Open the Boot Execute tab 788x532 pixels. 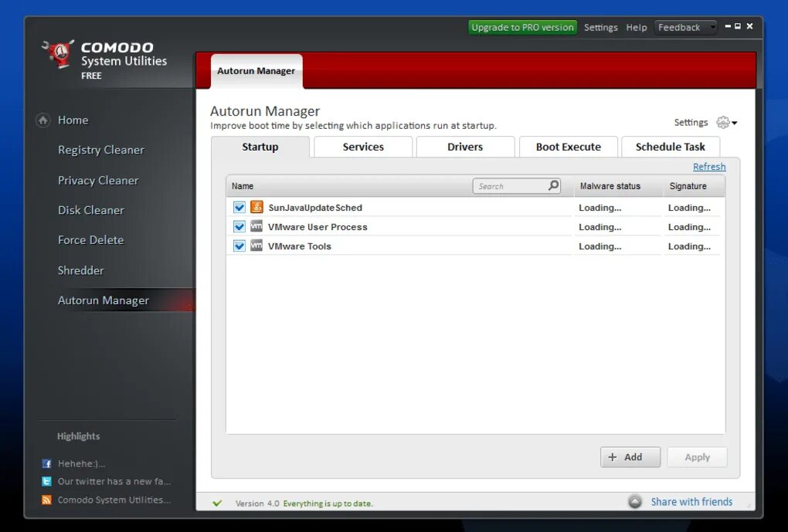tap(569, 147)
